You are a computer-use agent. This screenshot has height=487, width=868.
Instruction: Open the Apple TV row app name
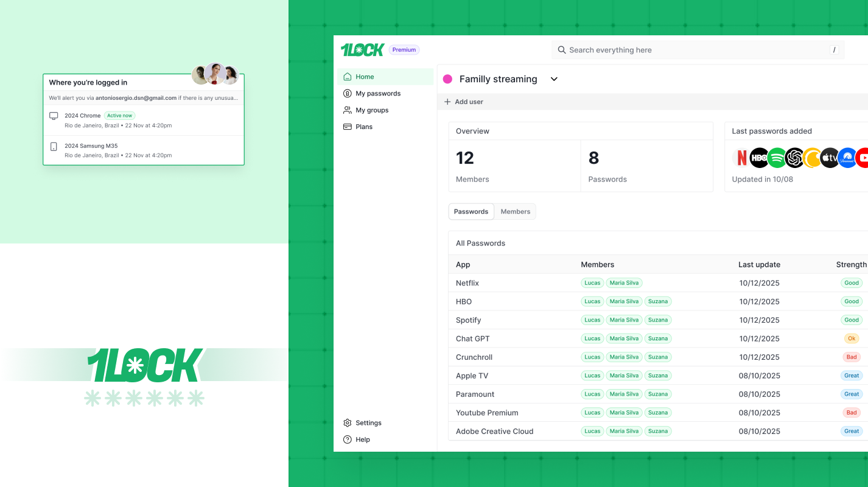(x=472, y=376)
